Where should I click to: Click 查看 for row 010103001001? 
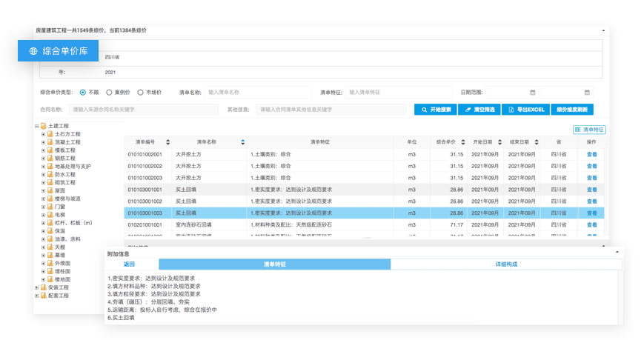click(592, 190)
